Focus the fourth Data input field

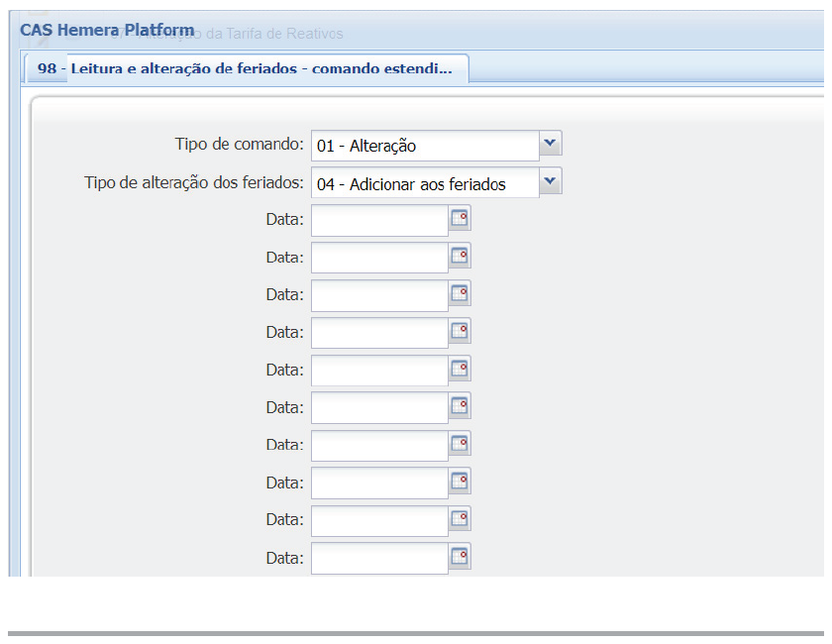(x=379, y=333)
